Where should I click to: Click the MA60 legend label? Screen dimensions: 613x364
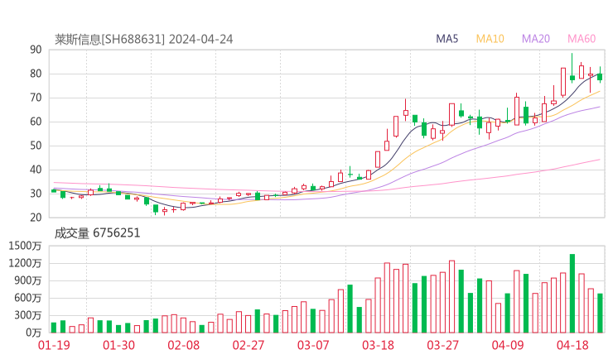pyautogui.click(x=582, y=39)
